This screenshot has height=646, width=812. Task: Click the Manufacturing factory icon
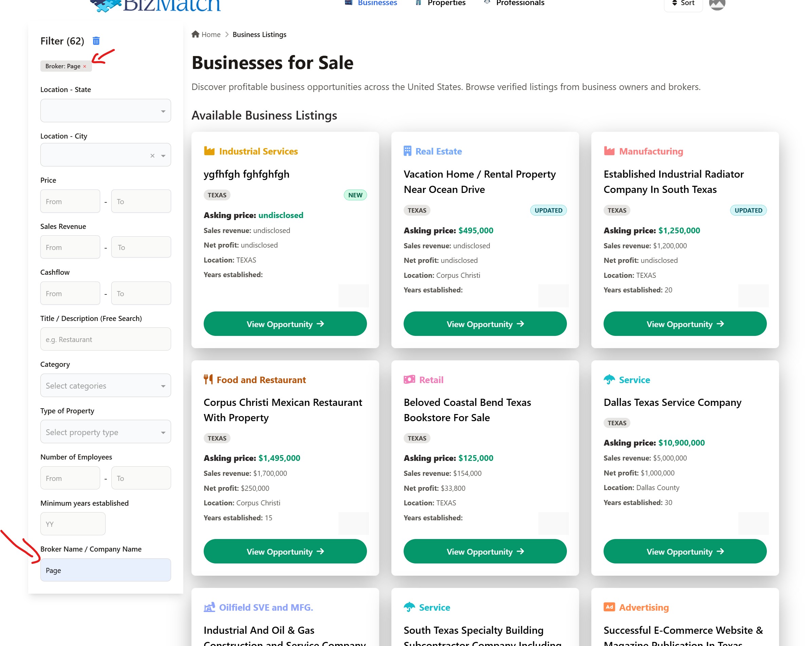coord(609,151)
